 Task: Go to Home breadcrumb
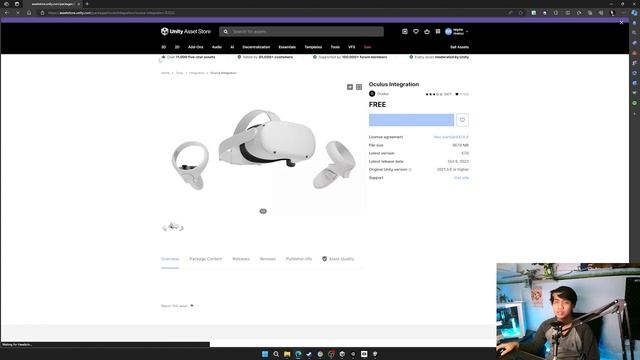coord(165,73)
